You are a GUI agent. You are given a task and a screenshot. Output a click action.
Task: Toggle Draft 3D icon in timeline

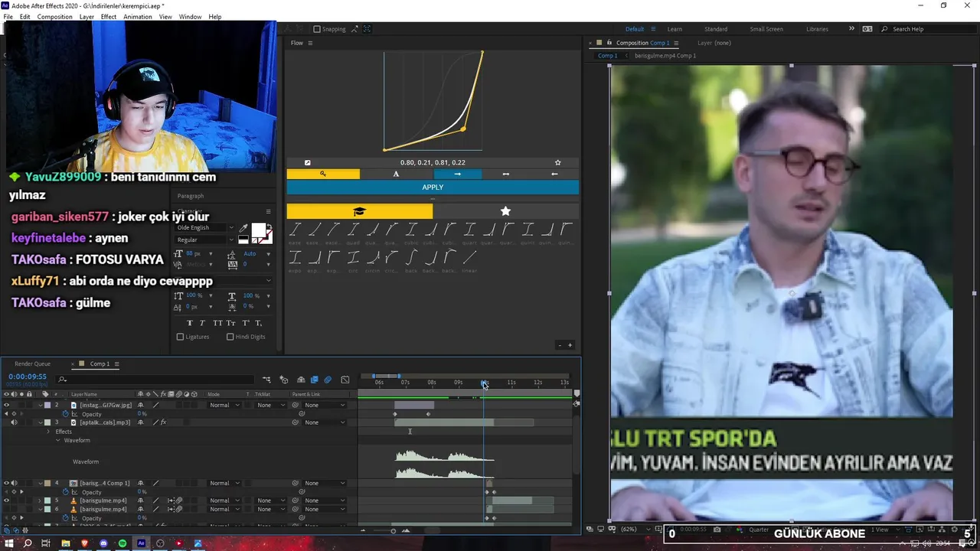(x=284, y=380)
